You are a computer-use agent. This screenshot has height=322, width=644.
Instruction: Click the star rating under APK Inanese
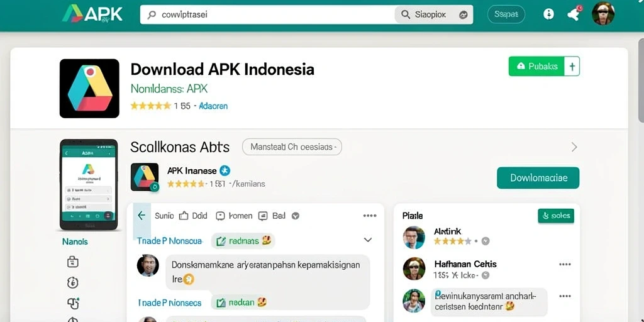pyautogui.click(x=186, y=184)
